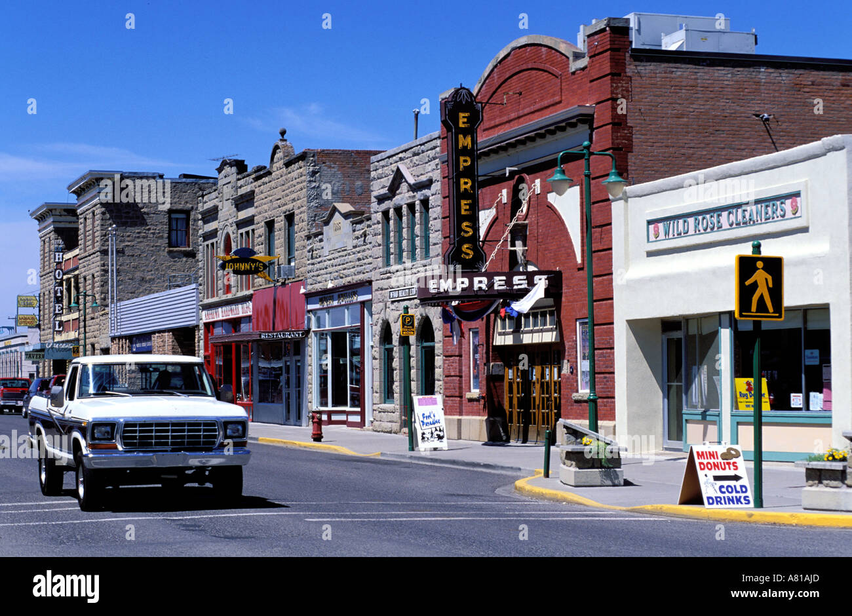
Task: Click the vertical EMPRESS neon sign
Action: point(464,180)
